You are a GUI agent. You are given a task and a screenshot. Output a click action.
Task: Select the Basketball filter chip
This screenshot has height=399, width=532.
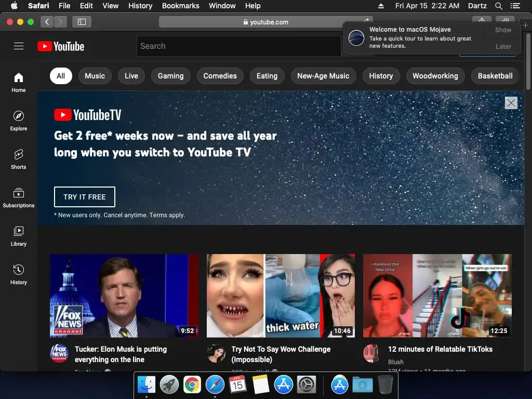[x=495, y=76]
